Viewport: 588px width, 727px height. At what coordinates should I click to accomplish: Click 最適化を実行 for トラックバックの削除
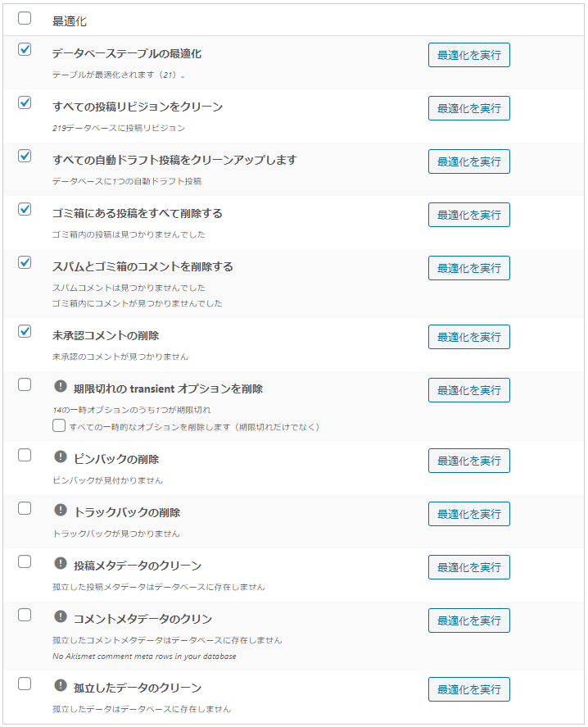click(468, 514)
